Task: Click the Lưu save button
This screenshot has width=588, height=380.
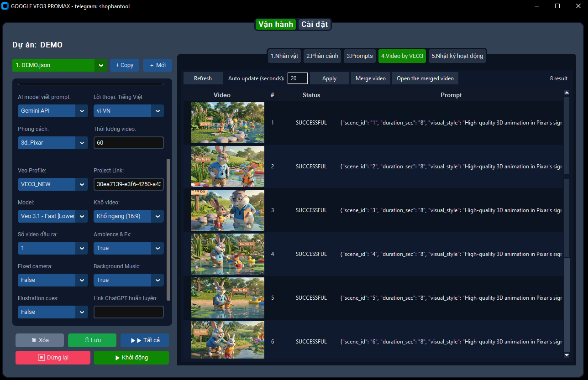Action: tap(92, 340)
